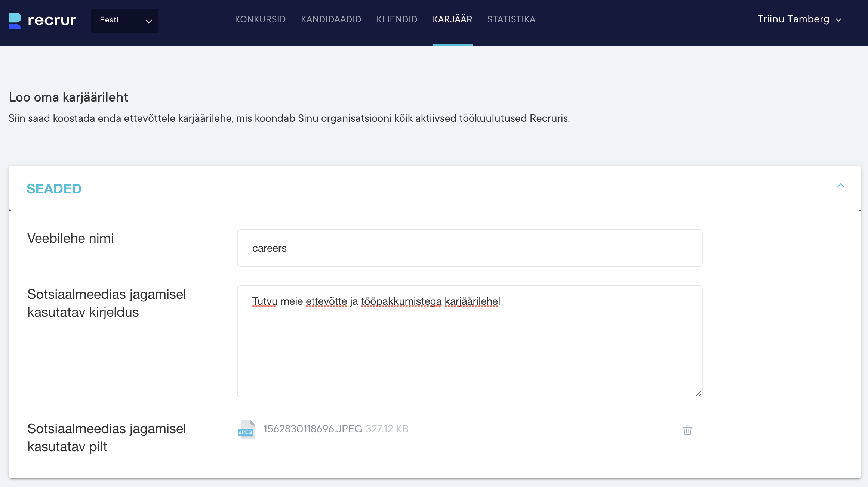Click the chevron arrow beside Eesti
This screenshot has width=868, height=487.
coord(148,21)
